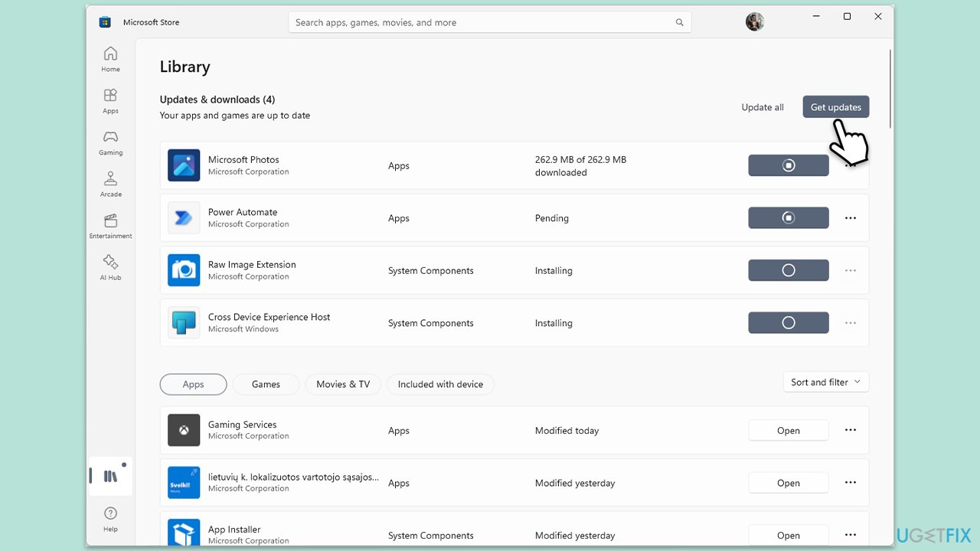
Task: Click the Microsoft Store logo in the title bar
Action: 105,22
